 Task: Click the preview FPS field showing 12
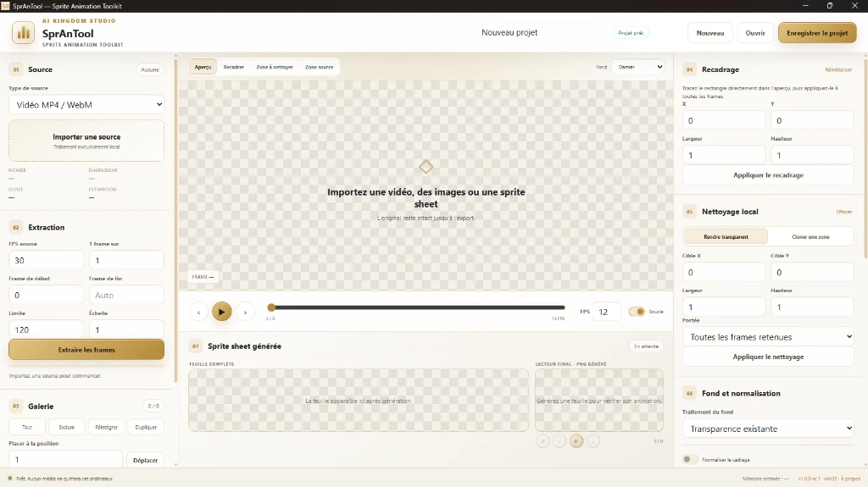[607, 313]
